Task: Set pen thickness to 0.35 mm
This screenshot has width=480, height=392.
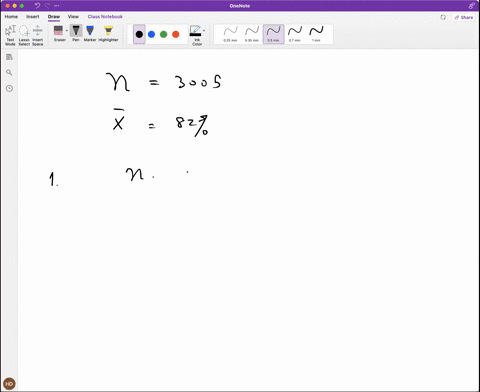Action: (x=252, y=34)
